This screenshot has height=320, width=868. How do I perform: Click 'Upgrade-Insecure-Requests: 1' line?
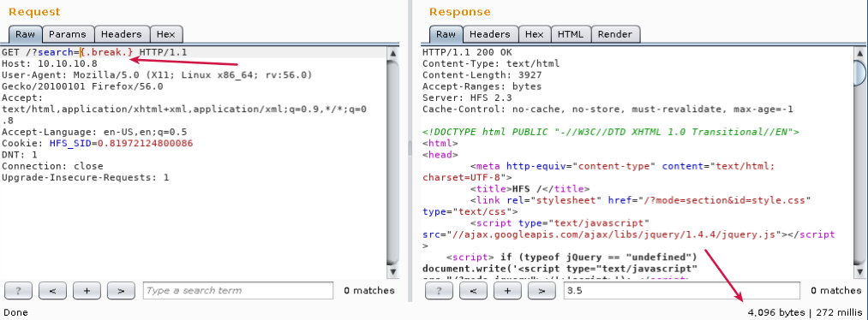85,178
